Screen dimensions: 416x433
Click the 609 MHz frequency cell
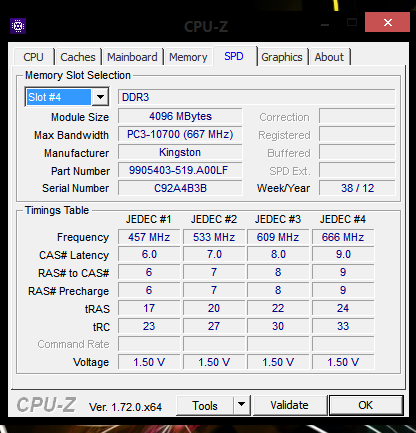point(278,237)
